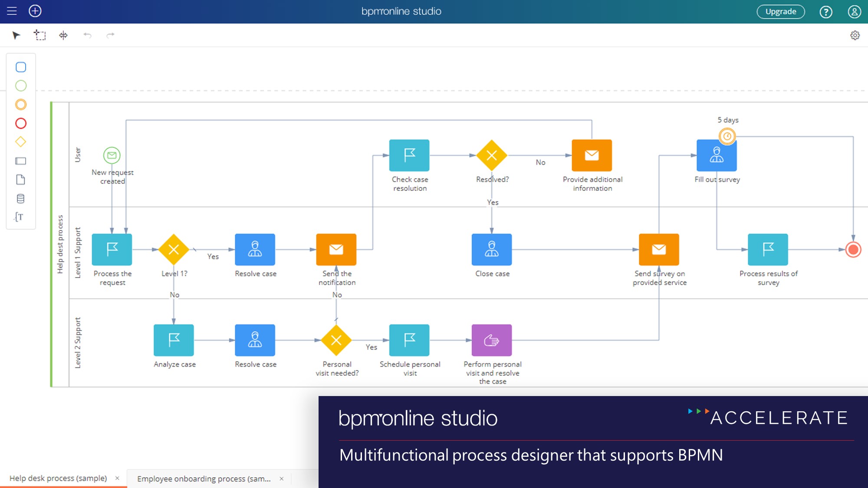Select the Send the notification task
The width and height of the screenshot is (868, 488).
coord(336,249)
